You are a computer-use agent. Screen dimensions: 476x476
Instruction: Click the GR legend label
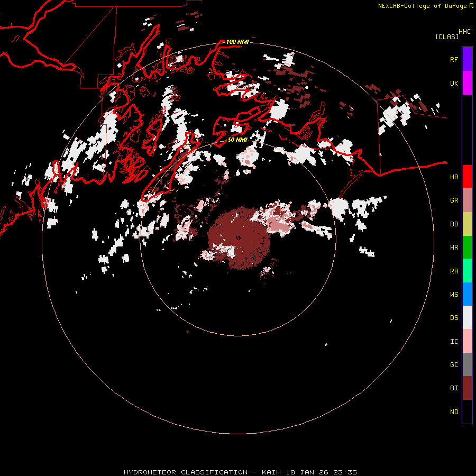454,200
